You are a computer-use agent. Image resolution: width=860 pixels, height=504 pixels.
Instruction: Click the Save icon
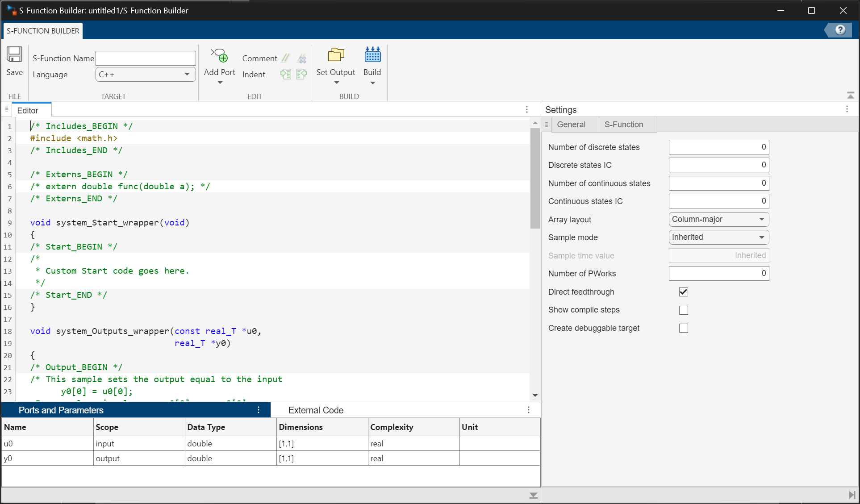[14, 55]
